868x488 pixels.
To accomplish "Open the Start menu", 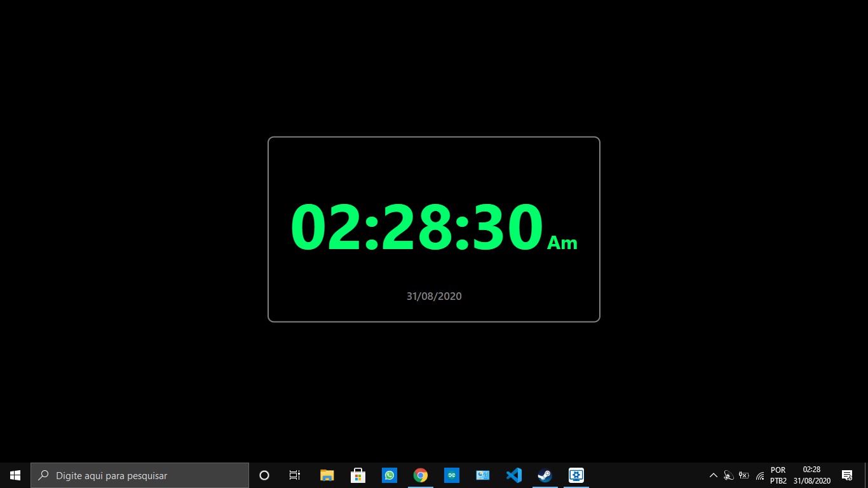I will (x=15, y=475).
